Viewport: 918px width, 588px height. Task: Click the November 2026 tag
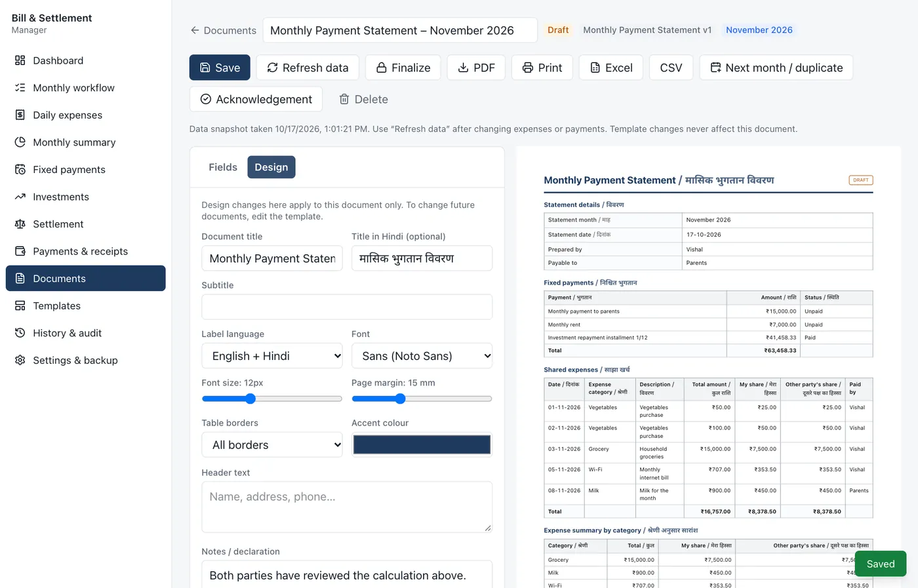759,30
